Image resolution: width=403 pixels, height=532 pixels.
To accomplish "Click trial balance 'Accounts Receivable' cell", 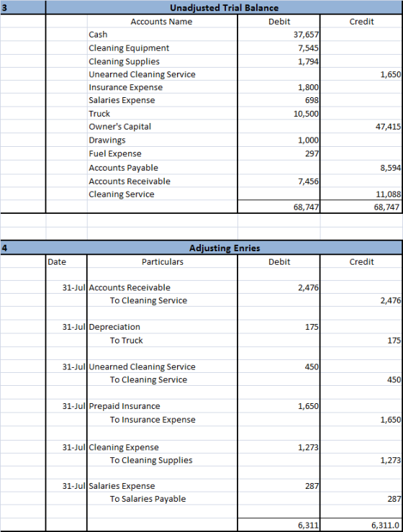I will pos(162,181).
